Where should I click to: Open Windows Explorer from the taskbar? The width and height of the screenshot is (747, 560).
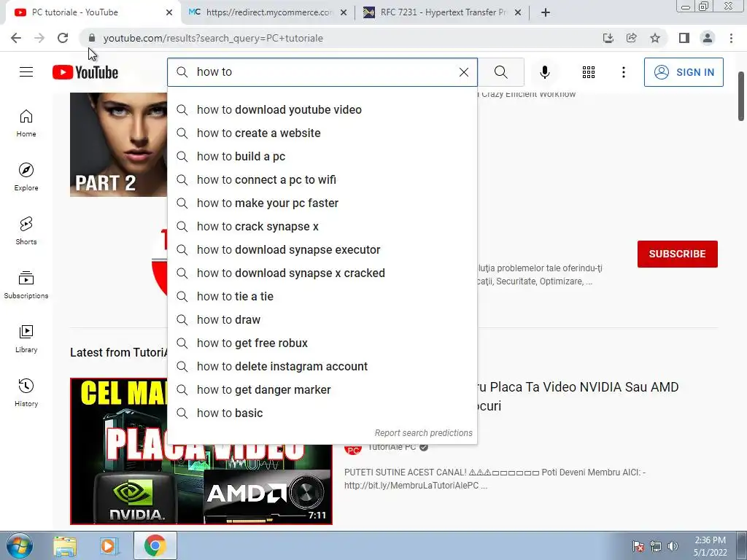click(65, 545)
